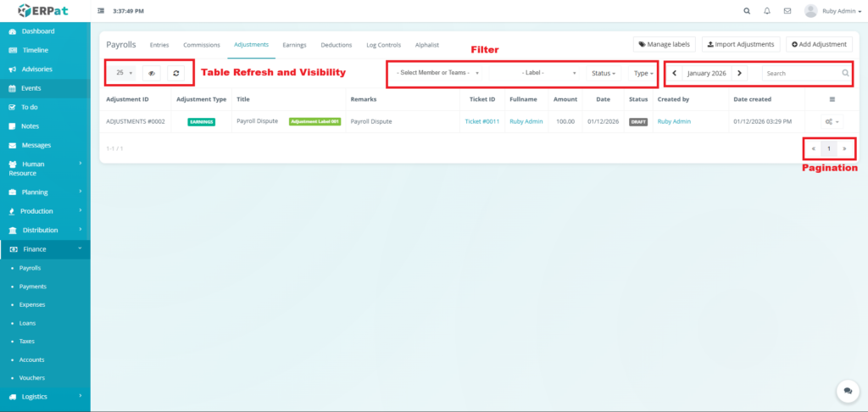Image resolution: width=868 pixels, height=412 pixels.
Task: Open the mail envelope icon
Action: click(787, 10)
